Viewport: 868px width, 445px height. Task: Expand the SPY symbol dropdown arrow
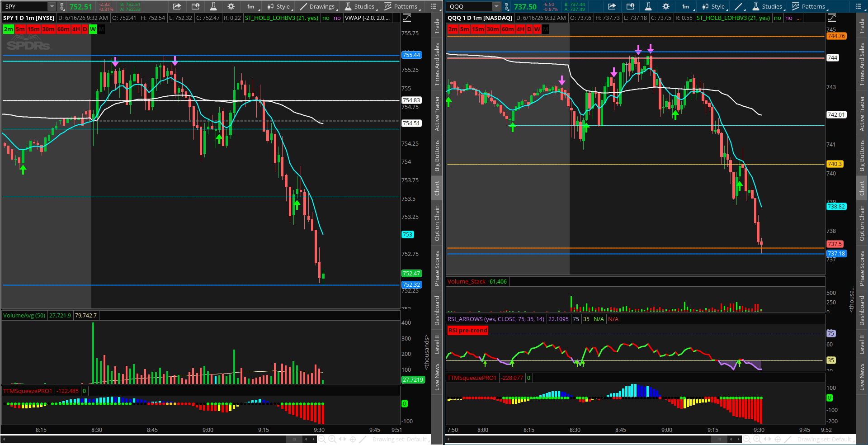(x=52, y=6)
